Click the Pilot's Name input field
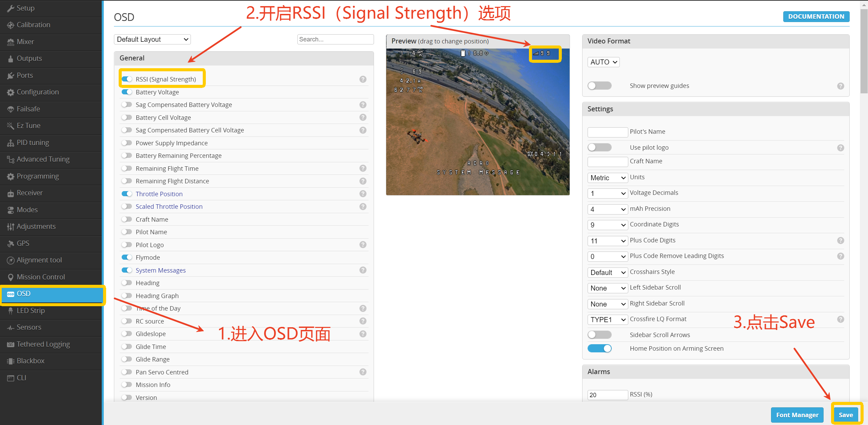This screenshot has height=425, width=868. pyautogui.click(x=608, y=132)
